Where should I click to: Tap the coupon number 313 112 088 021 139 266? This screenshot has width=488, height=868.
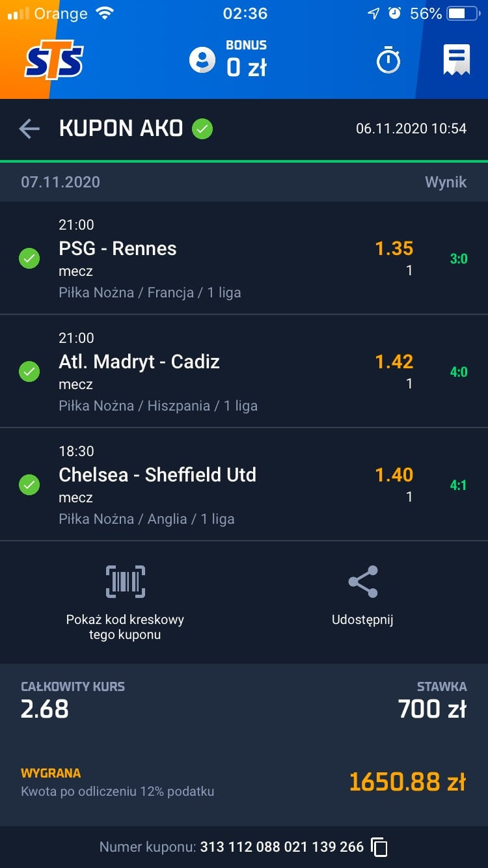pyautogui.click(x=282, y=847)
